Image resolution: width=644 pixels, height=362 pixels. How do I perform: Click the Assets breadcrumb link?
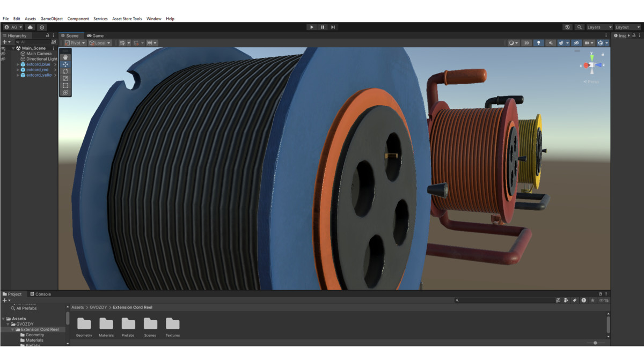pyautogui.click(x=78, y=307)
